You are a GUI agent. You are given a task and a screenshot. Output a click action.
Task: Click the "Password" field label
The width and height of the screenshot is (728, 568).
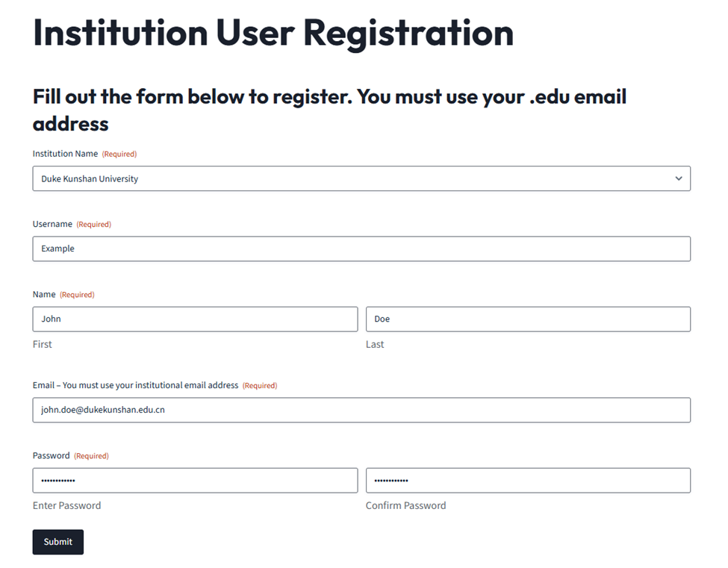click(x=51, y=455)
